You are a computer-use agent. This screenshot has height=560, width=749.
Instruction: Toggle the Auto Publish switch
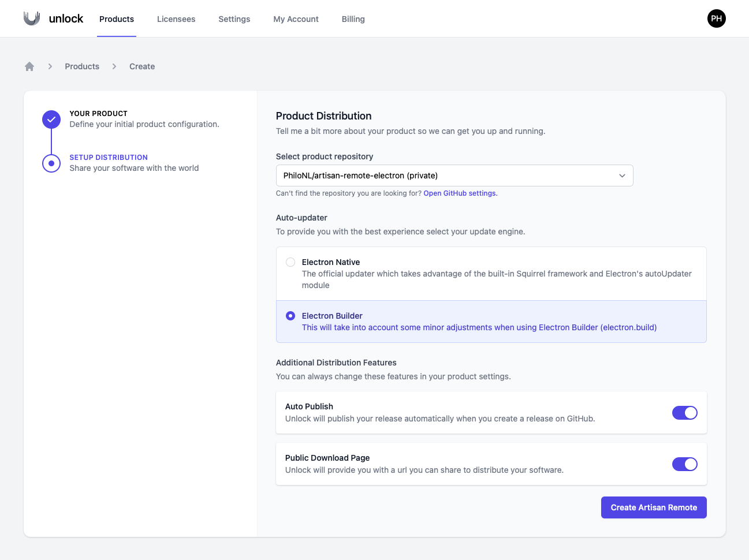pos(685,413)
